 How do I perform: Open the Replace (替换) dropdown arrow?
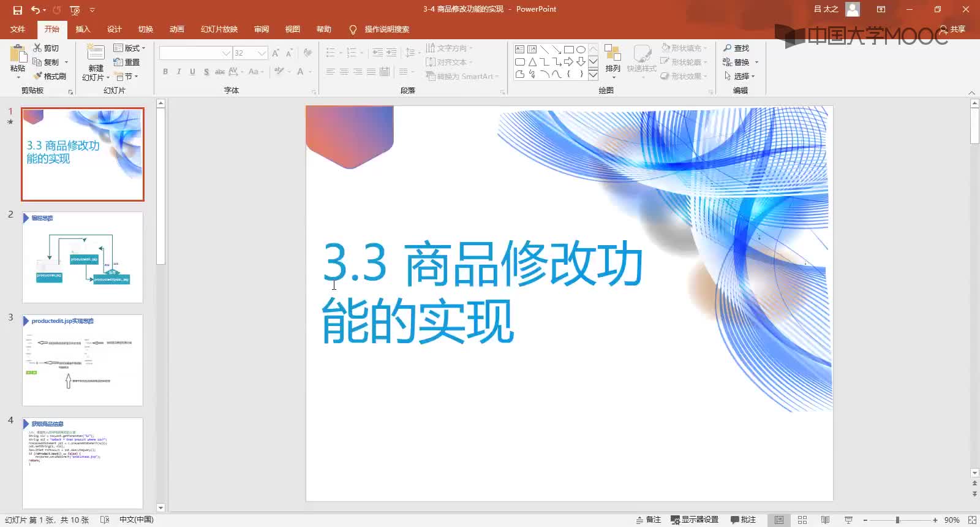click(757, 62)
